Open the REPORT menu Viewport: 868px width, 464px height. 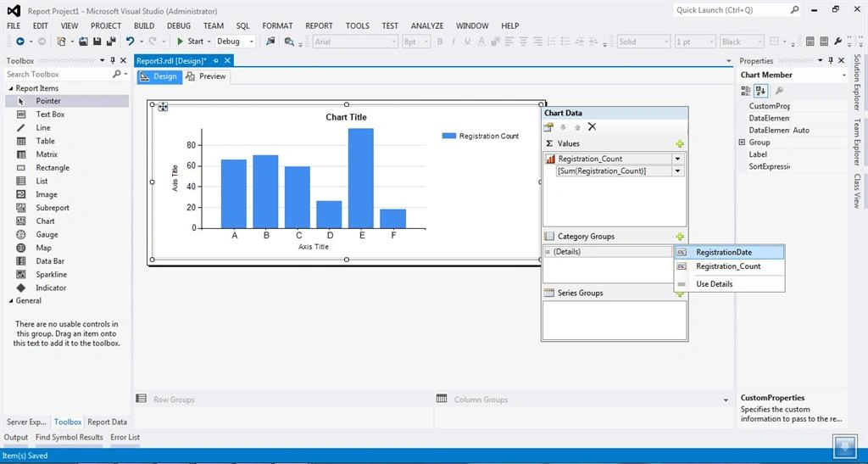coord(319,25)
